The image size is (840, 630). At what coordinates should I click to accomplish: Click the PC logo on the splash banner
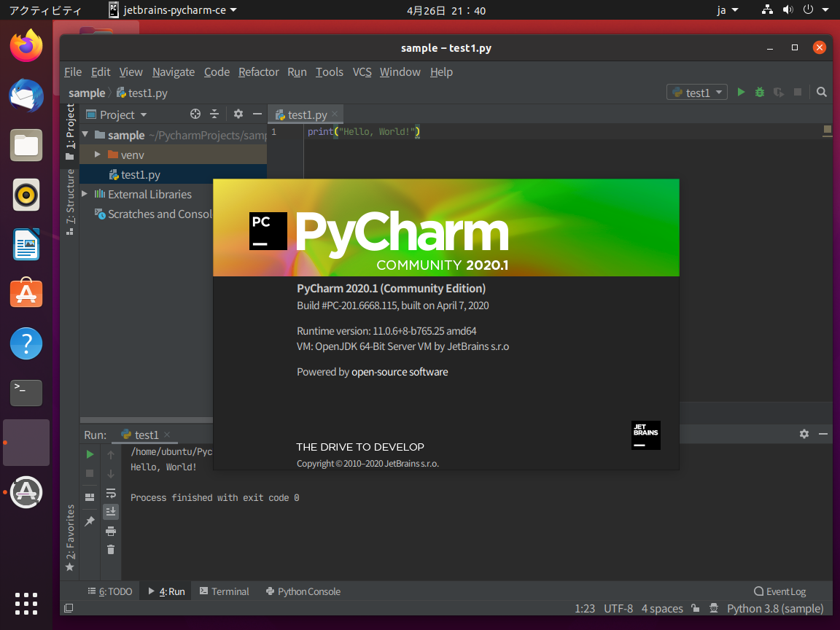pyautogui.click(x=268, y=231)
